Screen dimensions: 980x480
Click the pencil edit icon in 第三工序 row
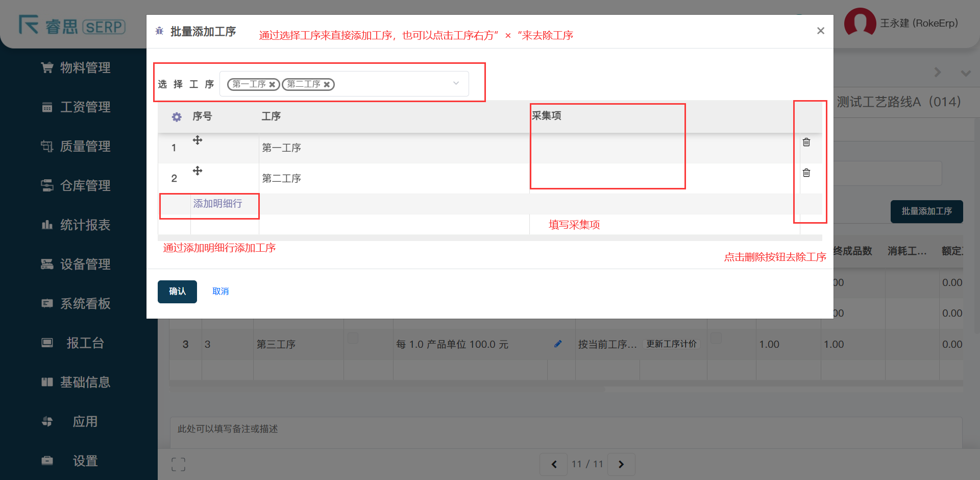point(558,344)
